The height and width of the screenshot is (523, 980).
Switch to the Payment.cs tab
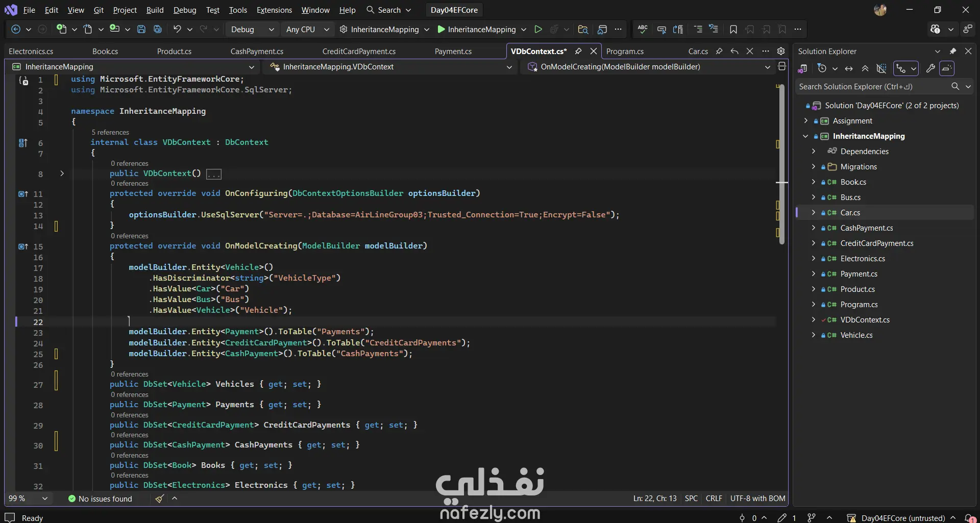click(453, 52)
